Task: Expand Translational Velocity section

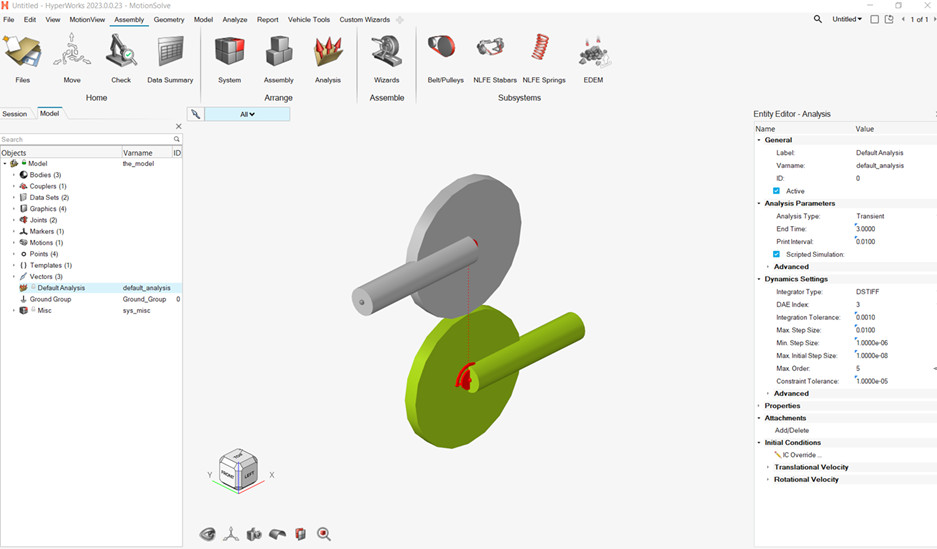Action: (x=768, y=467)
